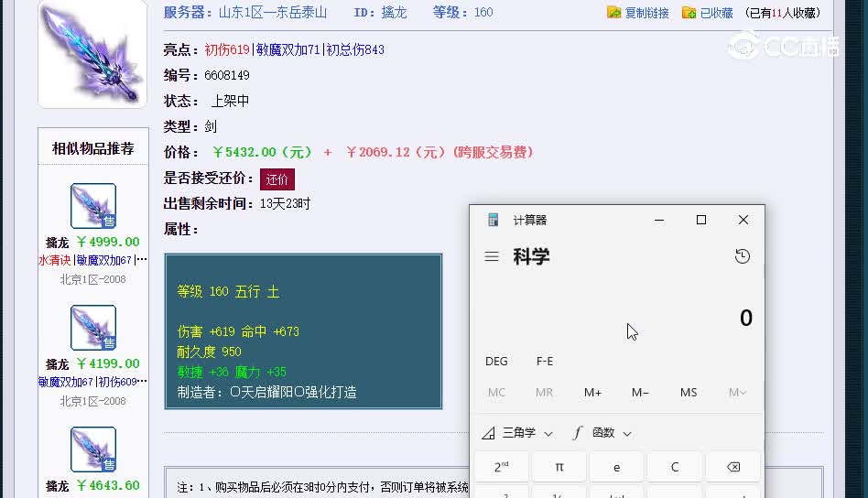Click the server name 山东1区—东岳泰山
Screen dimensions: 868x498
pyautogui.click(x=272, y=12)
